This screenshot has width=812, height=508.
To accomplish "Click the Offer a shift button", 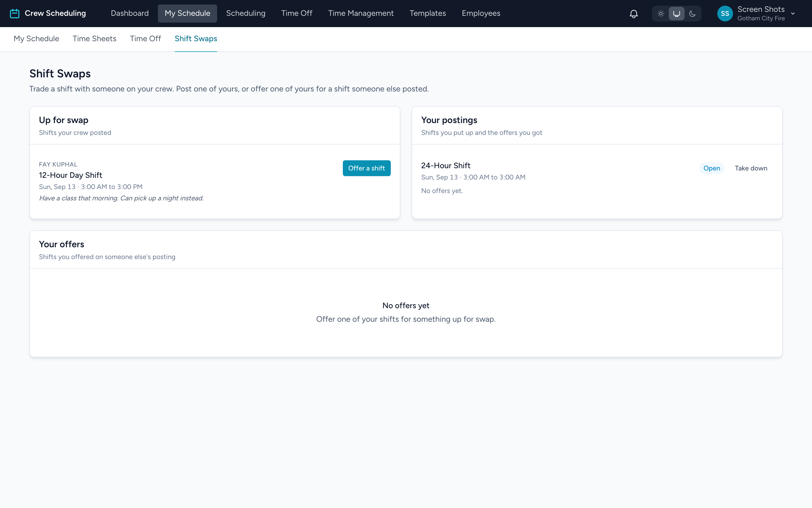I will [367, 168].
